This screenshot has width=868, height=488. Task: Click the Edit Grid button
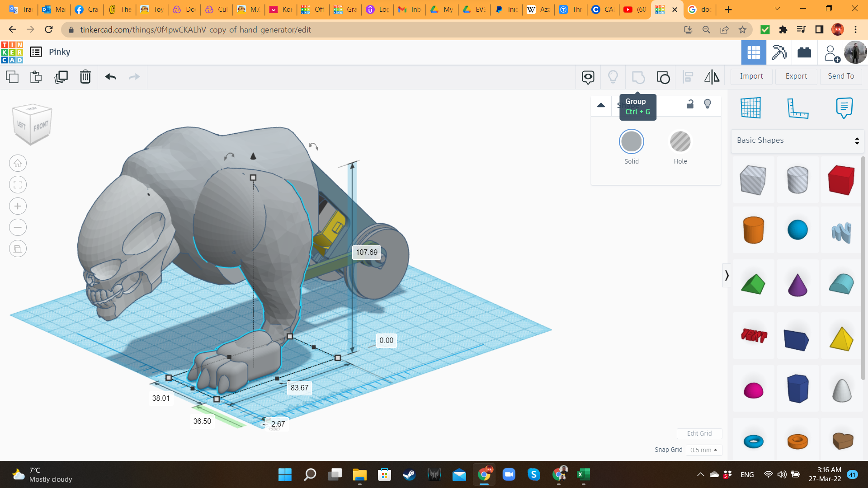point(699,433)
